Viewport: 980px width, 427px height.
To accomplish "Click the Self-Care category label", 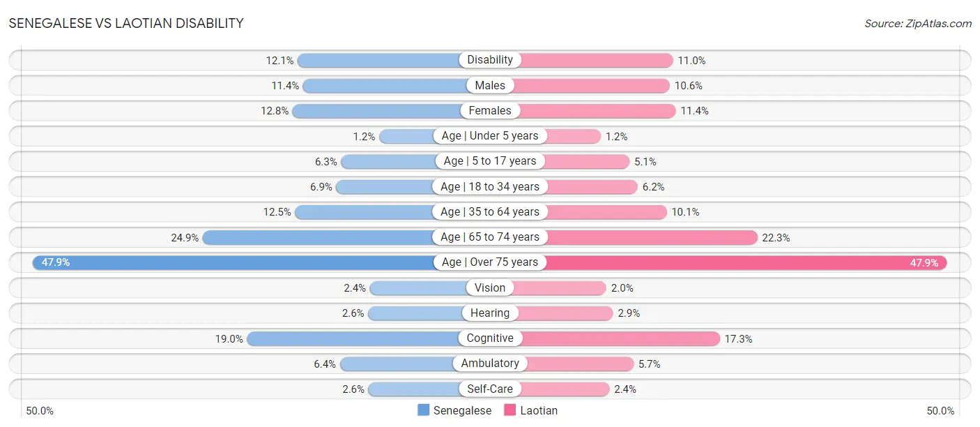I will point(490,389).
